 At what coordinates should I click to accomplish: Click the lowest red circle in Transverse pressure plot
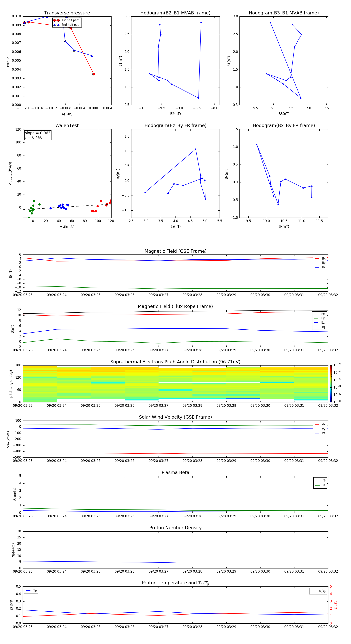pyautogui.click(x=94, y=74)
